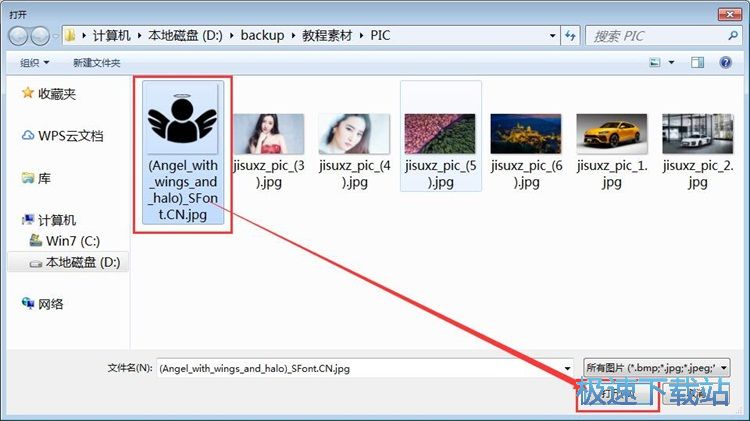
Task: Click the PIC breadcrumb segment
Action: [x=380, y=35]
